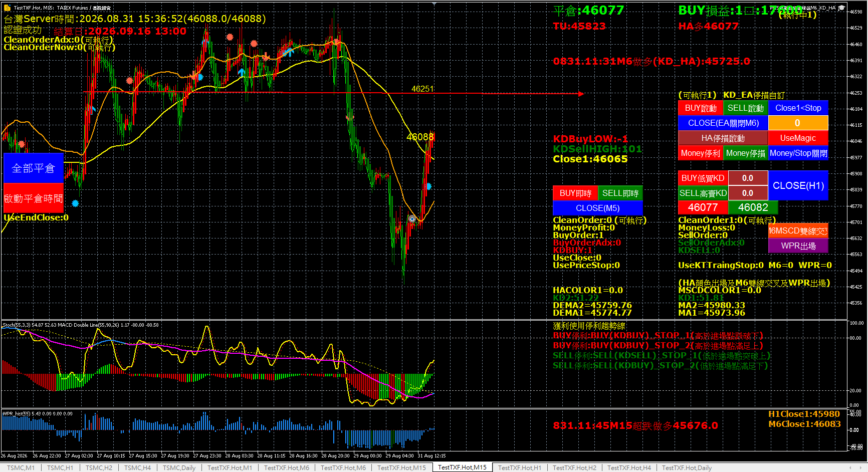The image size is (868, 472).
Task: Click the BUY低買KD 0.0 value box
Action: coord(748,178)
